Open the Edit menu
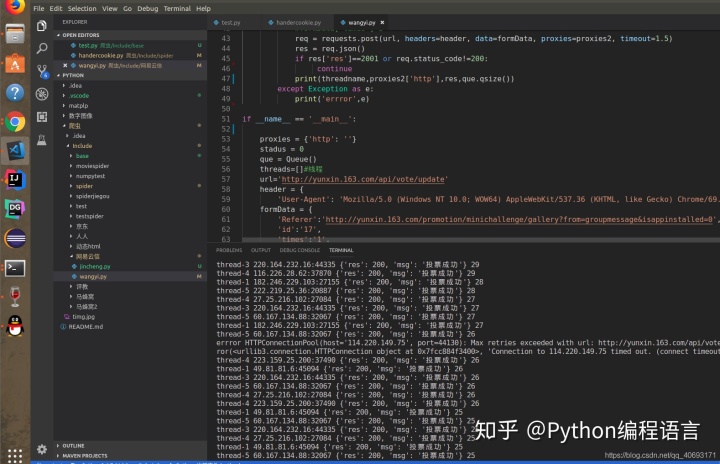 pos(56,8)
